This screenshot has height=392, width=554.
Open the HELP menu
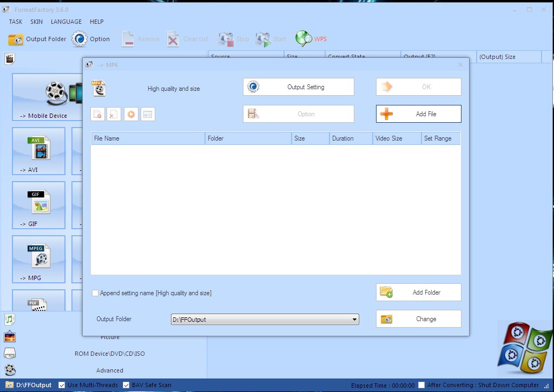96,22
